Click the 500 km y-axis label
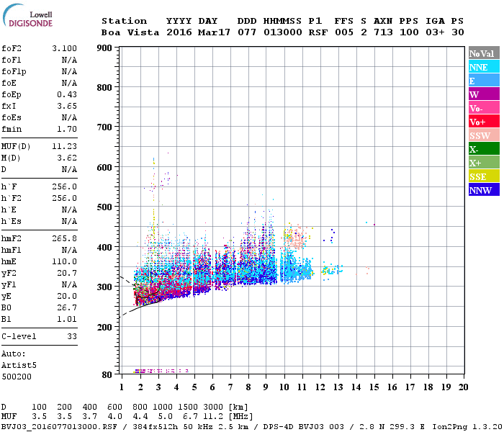 [104, 207]
